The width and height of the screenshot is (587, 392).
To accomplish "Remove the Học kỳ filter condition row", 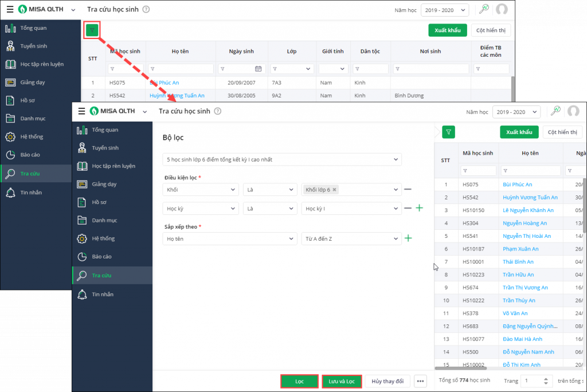I will coord(408,208).
